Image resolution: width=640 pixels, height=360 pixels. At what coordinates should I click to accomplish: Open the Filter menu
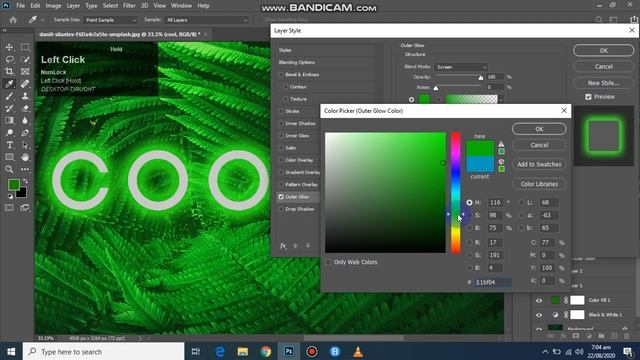pos(129,6)
